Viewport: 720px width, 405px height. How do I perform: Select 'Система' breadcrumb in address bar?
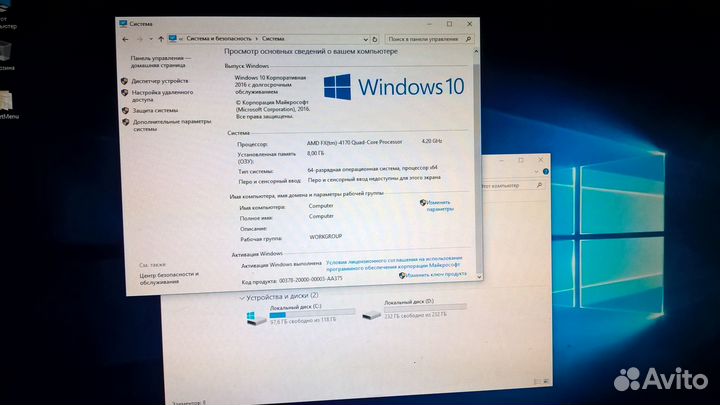pyautogui.click(x=273, y=39)
